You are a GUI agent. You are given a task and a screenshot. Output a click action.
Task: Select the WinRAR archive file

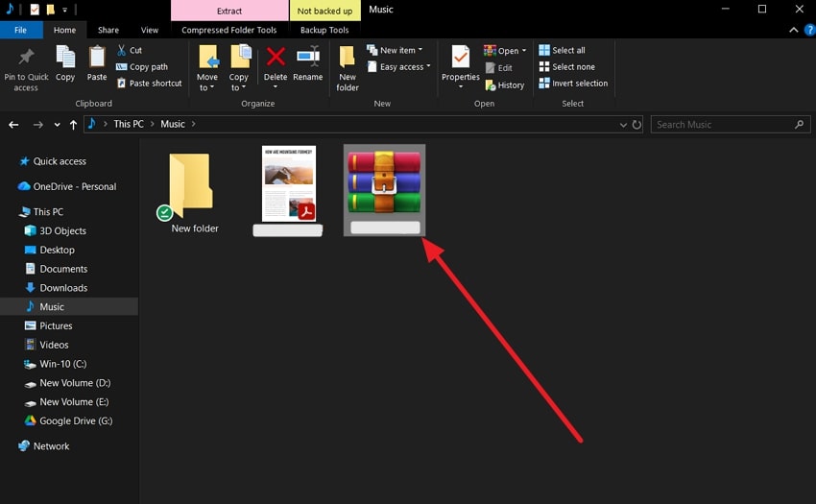click(x=385, y=191)
